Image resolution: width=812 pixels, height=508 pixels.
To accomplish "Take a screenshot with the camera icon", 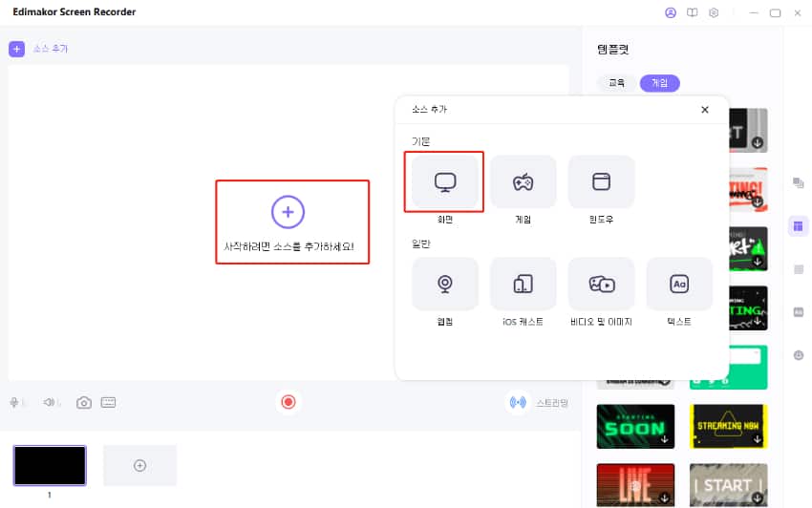I will pyautogui.click(x=84, y=402).
